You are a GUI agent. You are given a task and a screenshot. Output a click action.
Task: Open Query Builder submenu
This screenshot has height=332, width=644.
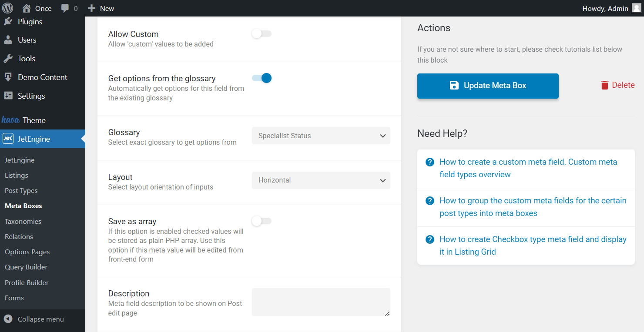pyautogui.click(x=26, y=267)
